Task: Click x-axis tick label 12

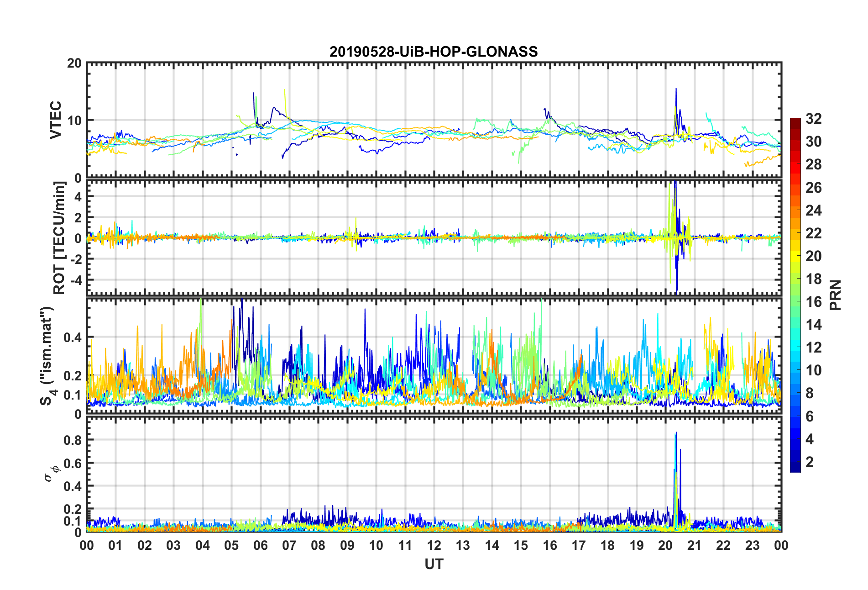Action: [434, 545]
